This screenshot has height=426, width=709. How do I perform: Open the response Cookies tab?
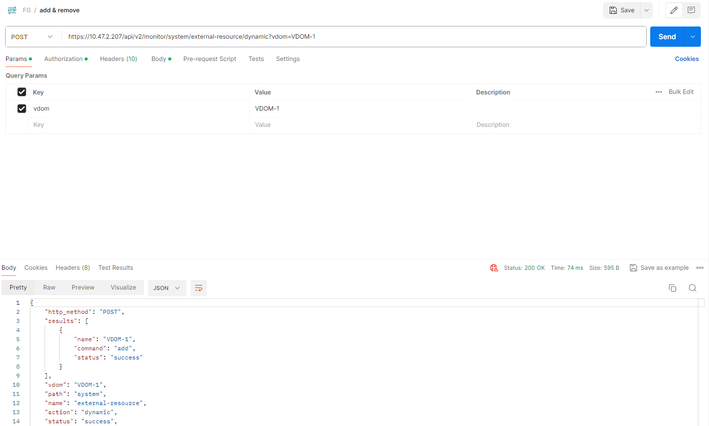36,268
